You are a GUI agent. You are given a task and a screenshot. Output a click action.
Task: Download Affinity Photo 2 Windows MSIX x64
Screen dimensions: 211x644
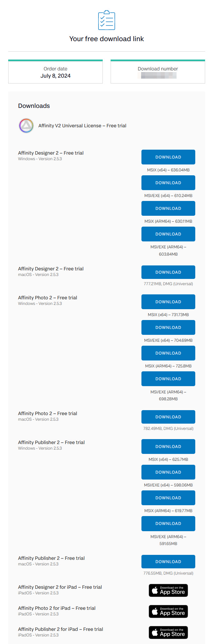(168, 302)
